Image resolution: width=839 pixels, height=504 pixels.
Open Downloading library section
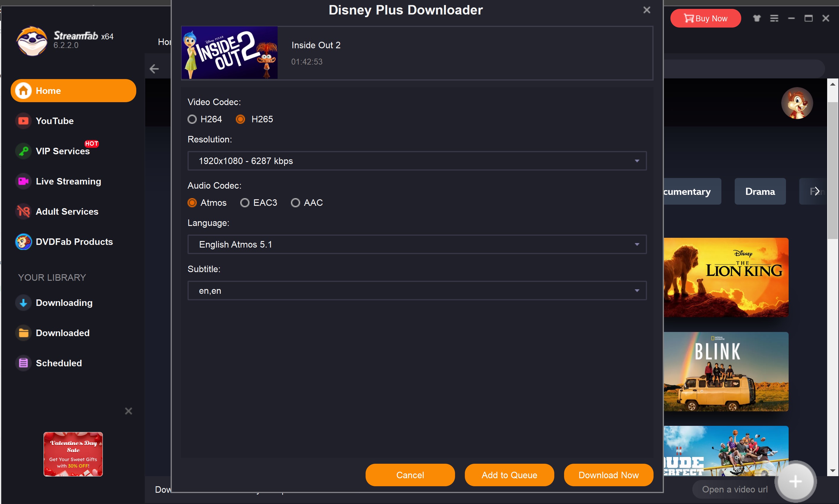[x=73, y=303]
